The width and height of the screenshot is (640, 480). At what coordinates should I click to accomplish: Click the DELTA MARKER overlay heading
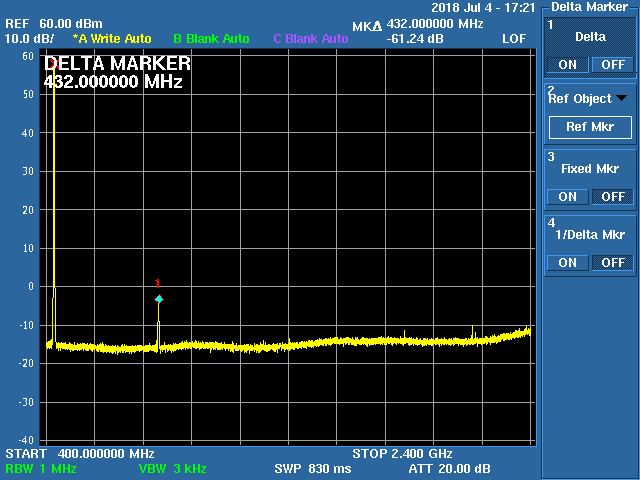click(117, 64)
